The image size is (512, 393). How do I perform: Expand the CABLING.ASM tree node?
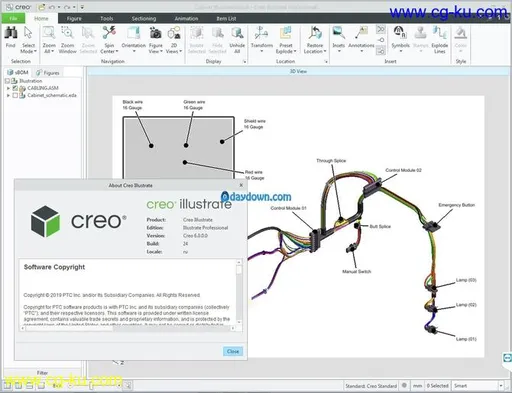pos(8,88)
